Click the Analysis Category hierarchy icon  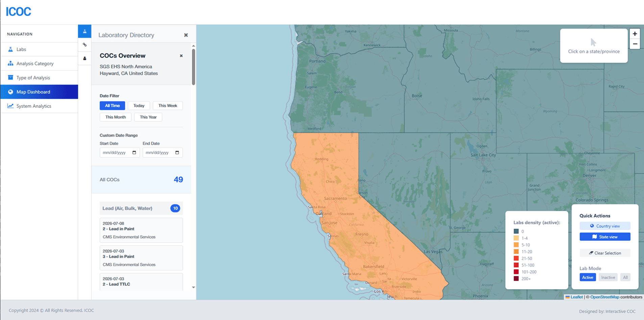(10, 63)
